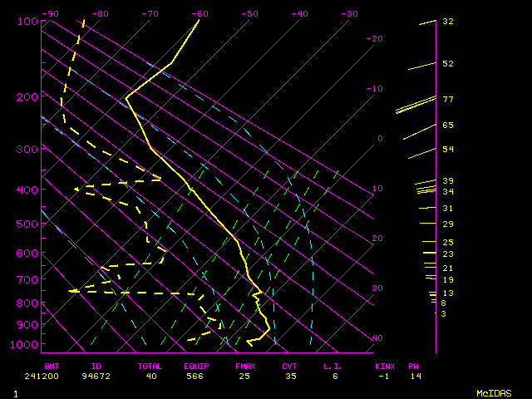The height and width of the screenshot is (399, 532).
Task: Click the -60 temperature label at top
Action: (x=199, y=14)
